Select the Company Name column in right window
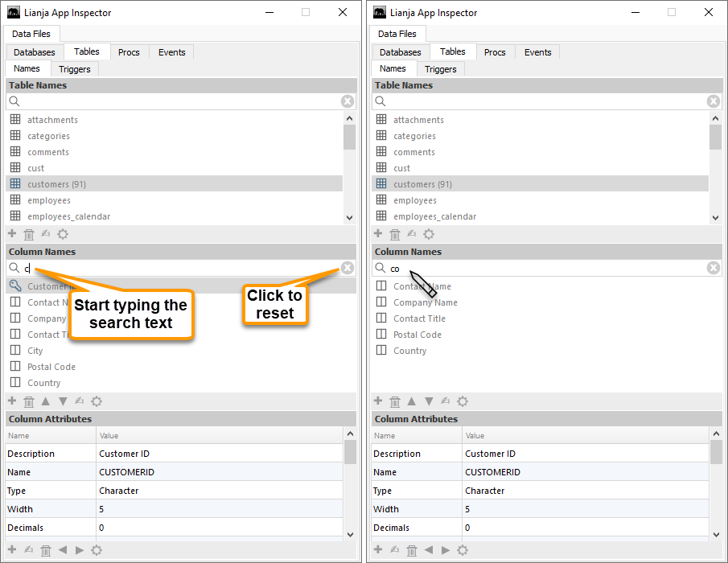This screenshot has width=728, height=563. tap(425, 302)
